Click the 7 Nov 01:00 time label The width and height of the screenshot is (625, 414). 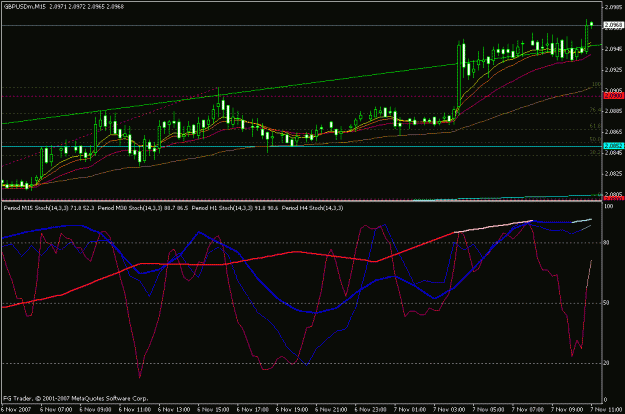(x=410, y=410)
